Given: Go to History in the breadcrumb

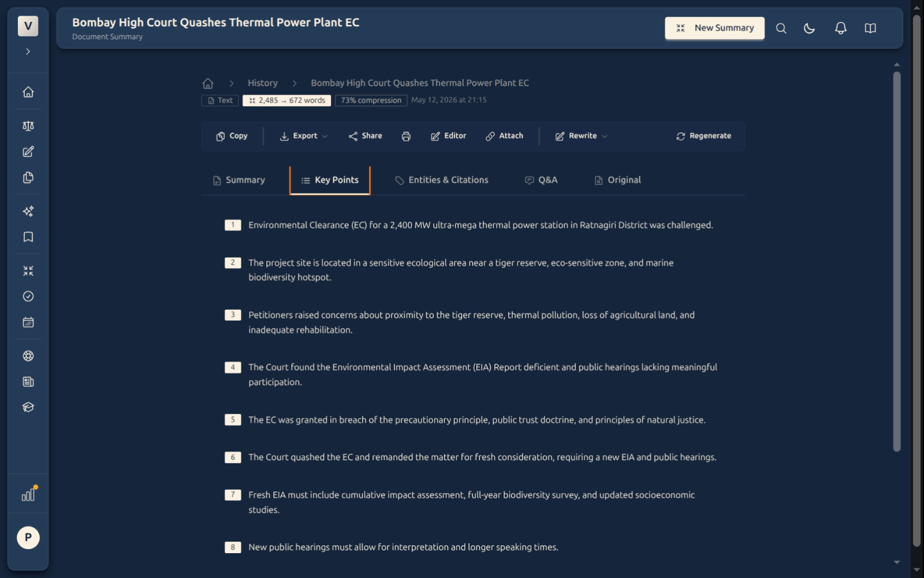Looking at the screenshot, I should (x=263, y=83).
